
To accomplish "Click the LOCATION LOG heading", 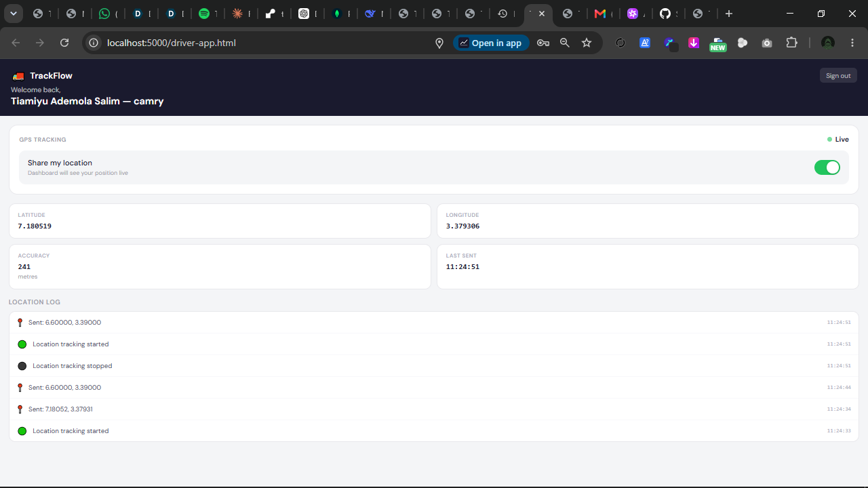I will coord(35,302).
